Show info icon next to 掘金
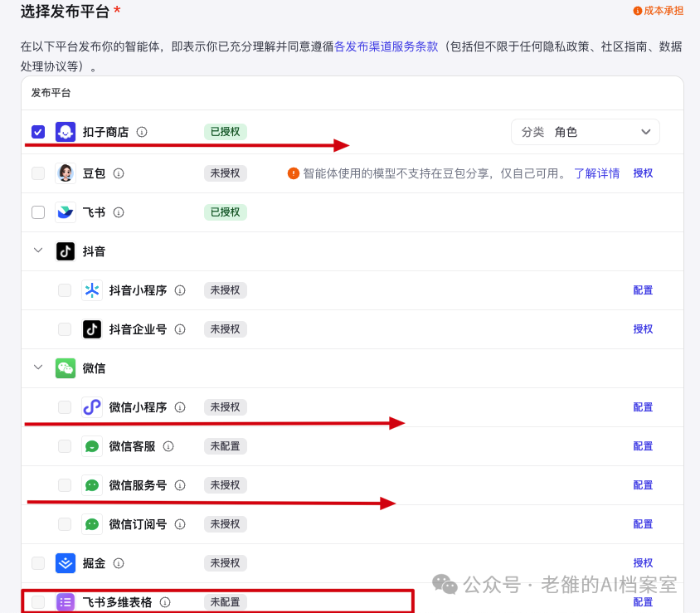 pyautogui.click(x=119, y=563)
